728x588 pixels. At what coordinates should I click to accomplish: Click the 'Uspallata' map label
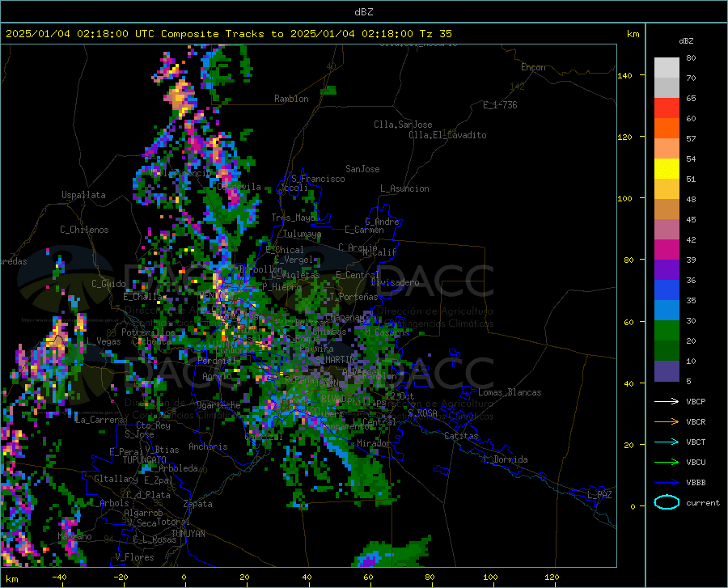click(x=83, y=195)
